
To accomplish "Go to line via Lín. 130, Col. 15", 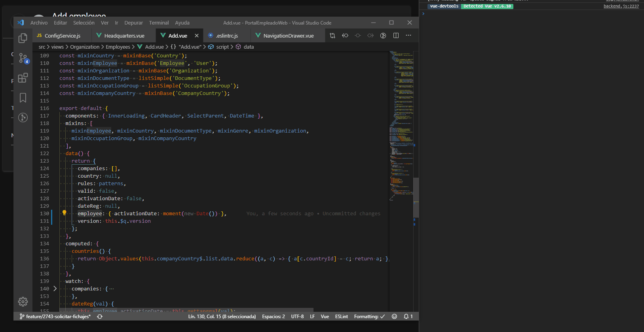I will click(222, 317).
